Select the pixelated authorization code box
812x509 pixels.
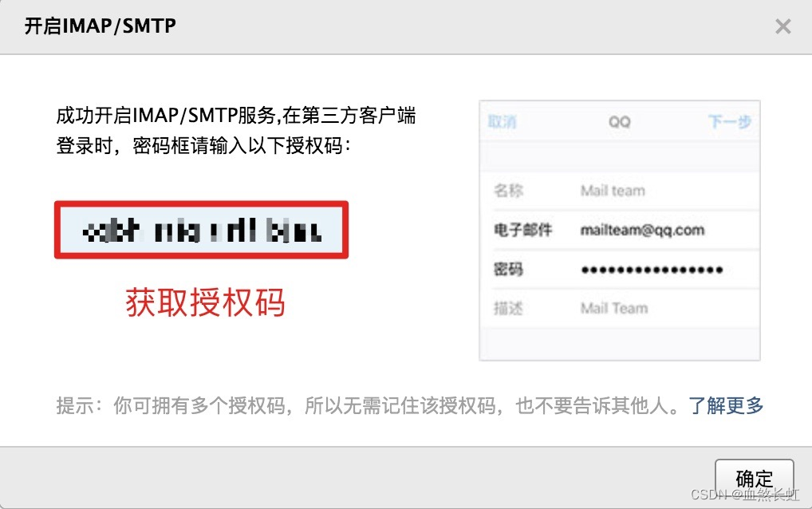[202, 230]
